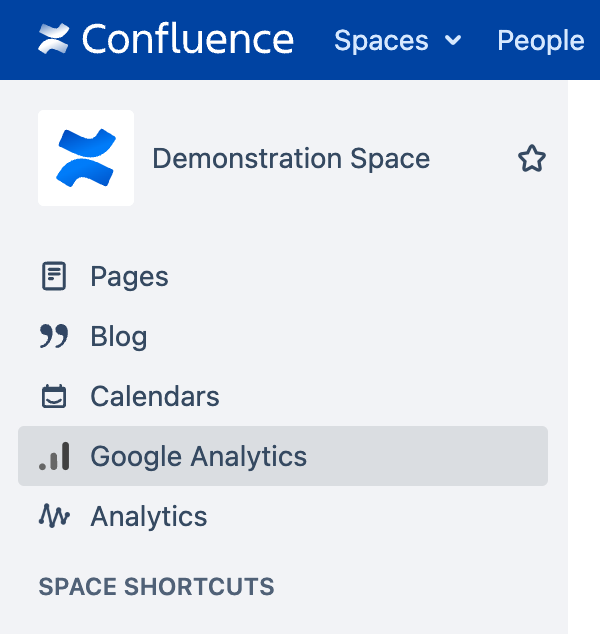This screenshot has height=634, width=600.
Task: Click the Pages document icon
Action: (x=53, y=276)
